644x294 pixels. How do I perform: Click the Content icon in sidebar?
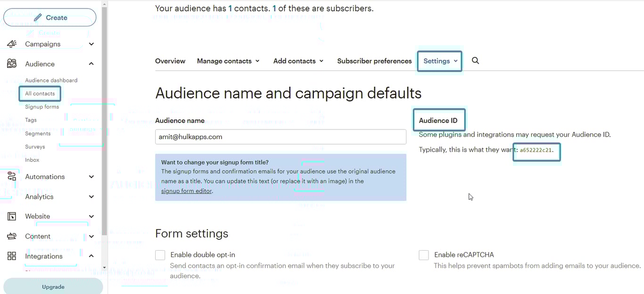(x=12, y=237)
